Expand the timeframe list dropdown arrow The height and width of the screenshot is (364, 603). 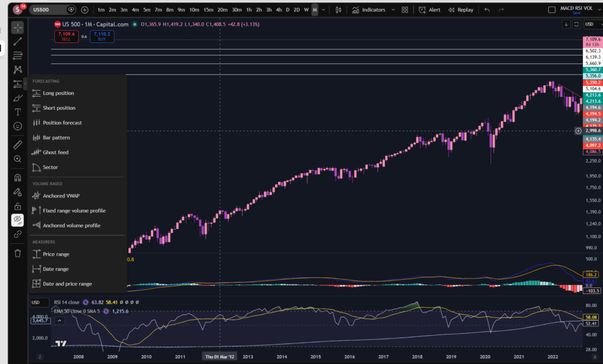click(323, 9)
